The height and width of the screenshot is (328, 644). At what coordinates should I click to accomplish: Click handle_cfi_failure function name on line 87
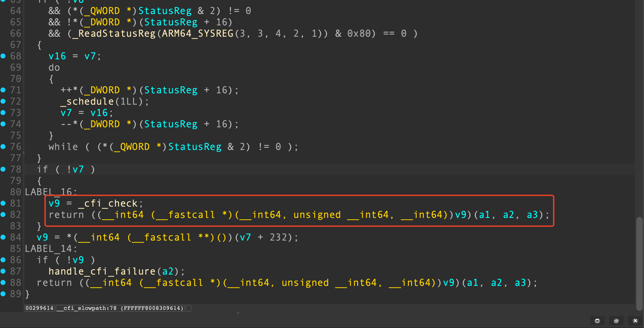(x=102, y=271)
